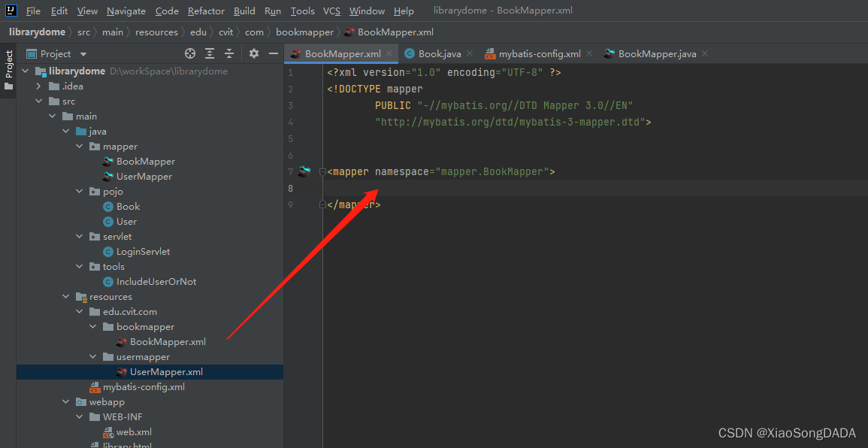Collapse the mapper package
This screenshot has height=448, width=868.
[79, 146]
